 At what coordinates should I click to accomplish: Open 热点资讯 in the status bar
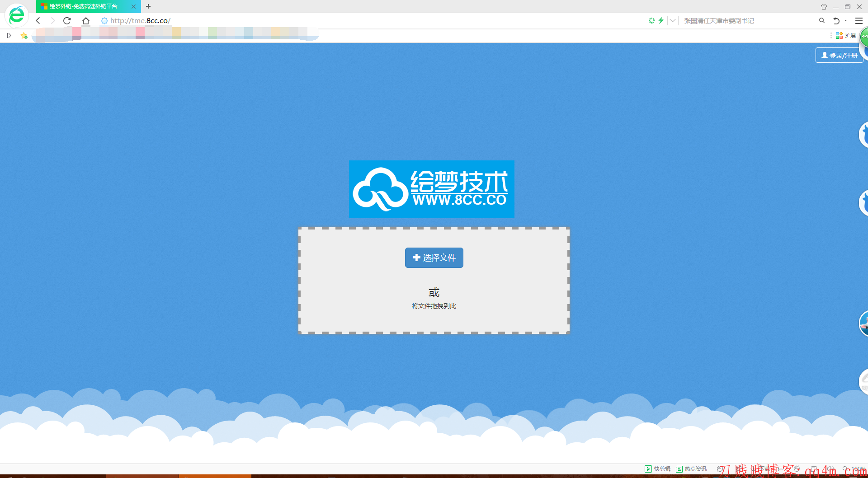691,469
